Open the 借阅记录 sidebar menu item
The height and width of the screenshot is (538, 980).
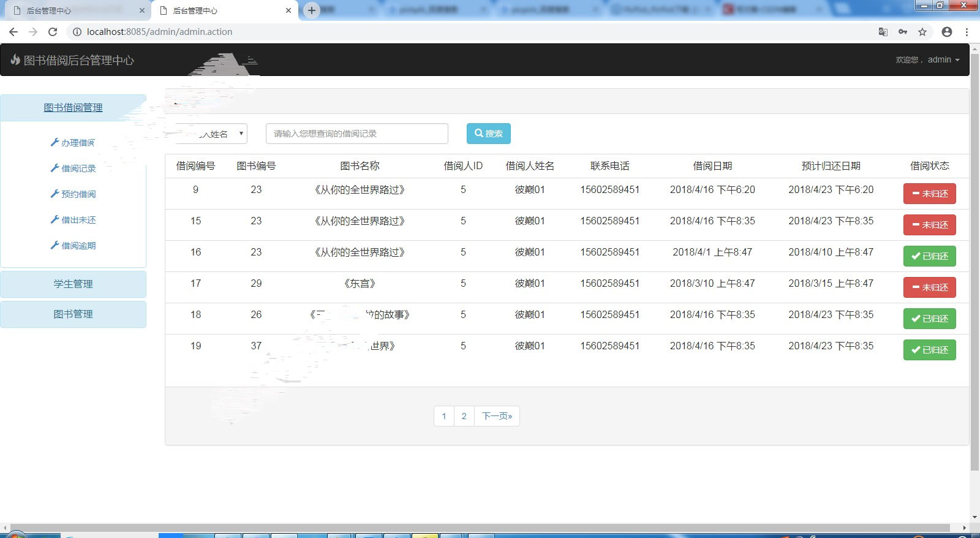[78, 169]
